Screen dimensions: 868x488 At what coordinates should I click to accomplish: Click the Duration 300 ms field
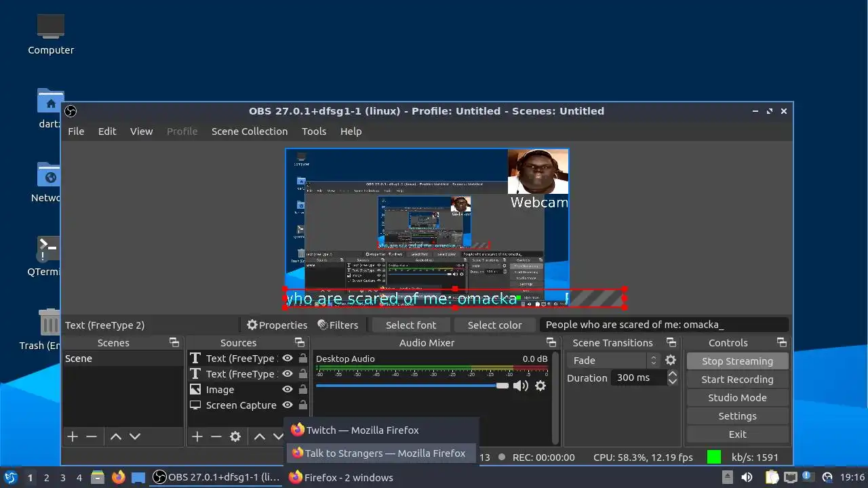click(x=637, y=378)
